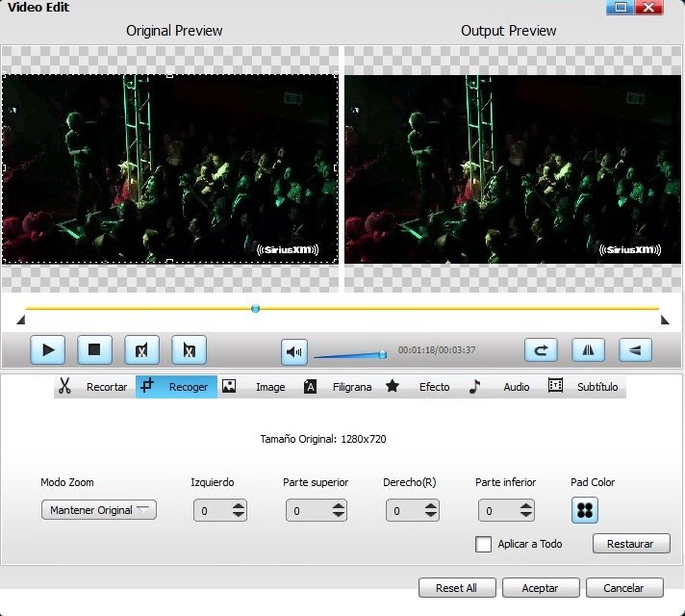
Task: Click the Restaurar button
Action: (x=631, y=544)
